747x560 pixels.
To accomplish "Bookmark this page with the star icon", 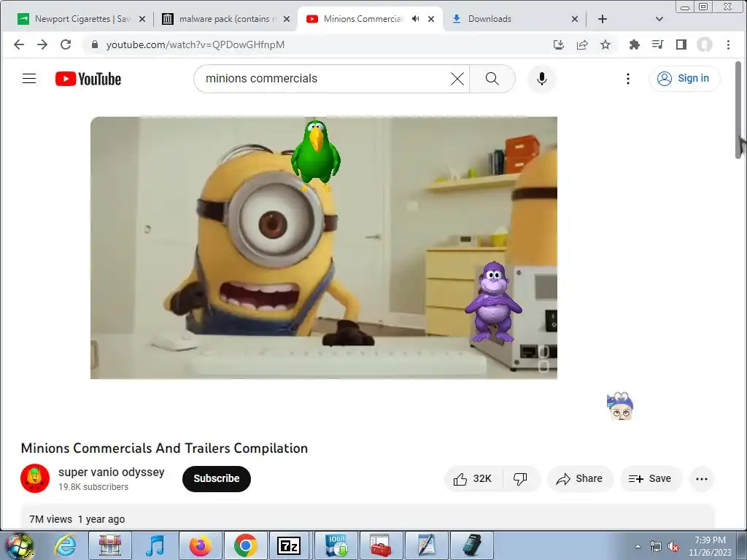I will pos(605,44).
